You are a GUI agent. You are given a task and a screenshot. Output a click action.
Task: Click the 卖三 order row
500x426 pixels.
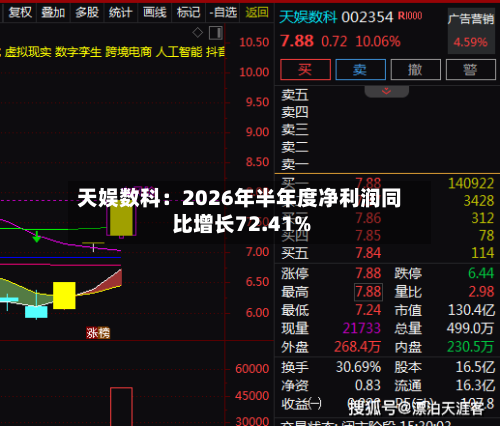click(x=387, y=130)
